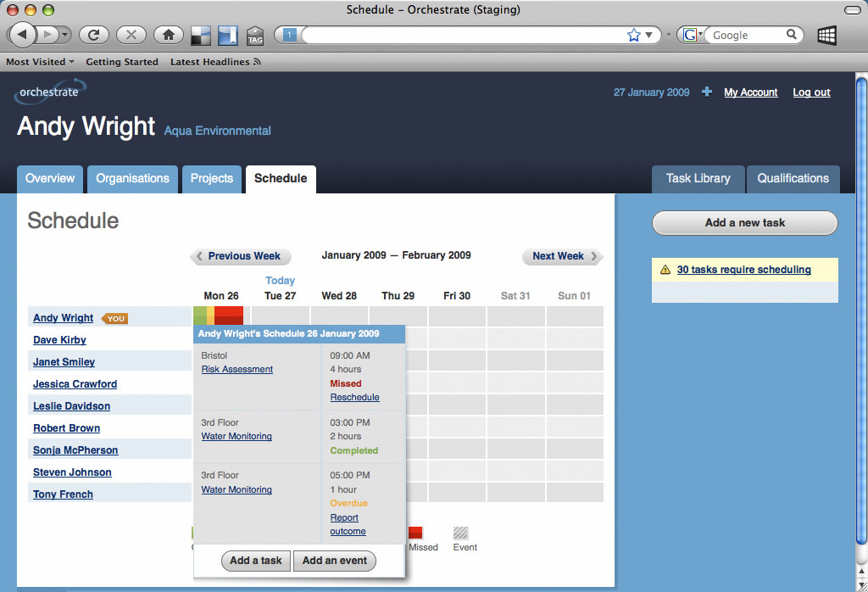The height and width of the screenshot is (592, 868).
Task: Click Andy Wright's Monday color-coded schedule bar
Action: pyautogui.click(x=219, y=316)
